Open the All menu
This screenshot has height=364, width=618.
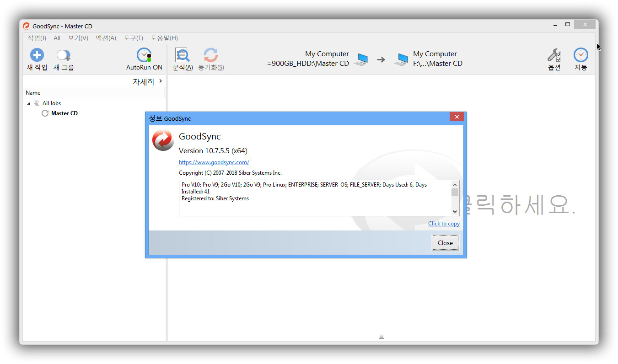coord(57,38)
